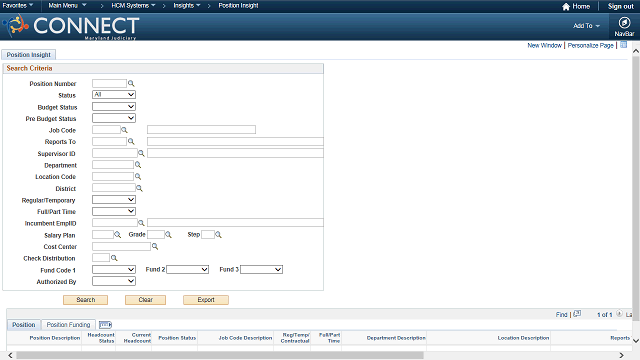Click the Sign out link
The width and height of the screenshot is (640, 360).
tap(621, 7)
